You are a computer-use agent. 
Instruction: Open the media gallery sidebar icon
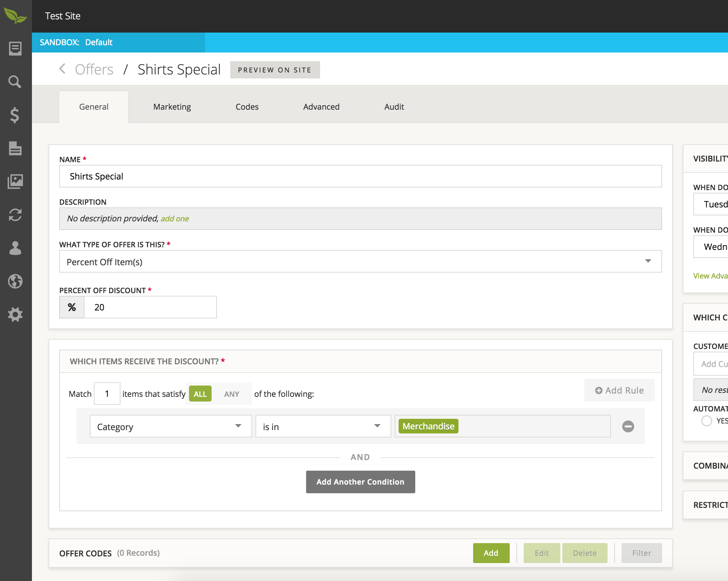click(x=15, y=181)
